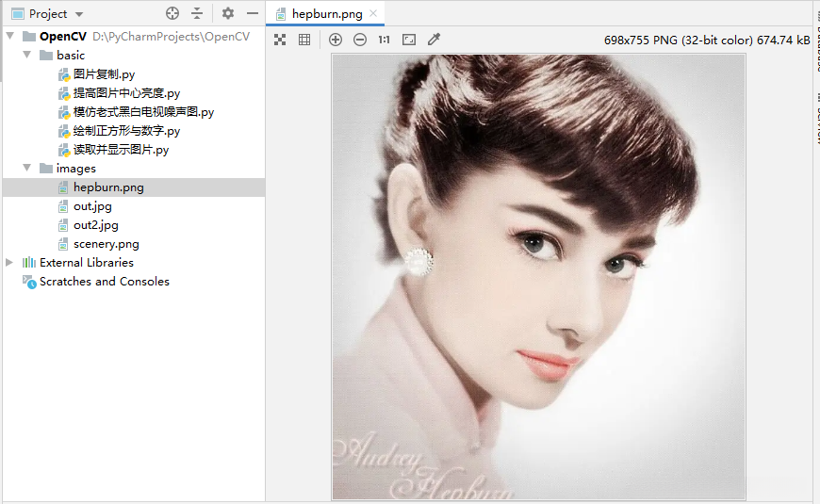The image size is (820, 504).
Task: Click the images folder icon
Action: point(46,168)
